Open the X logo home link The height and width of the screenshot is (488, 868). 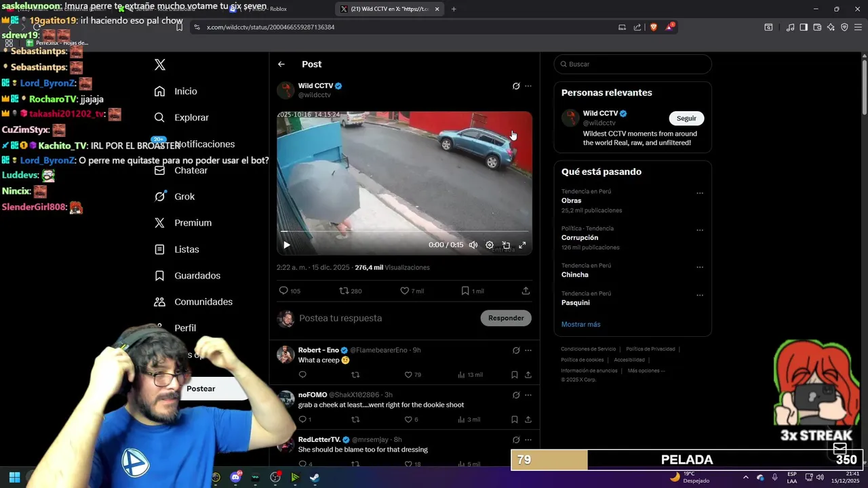pyautogui.click(x=160, y=65)
